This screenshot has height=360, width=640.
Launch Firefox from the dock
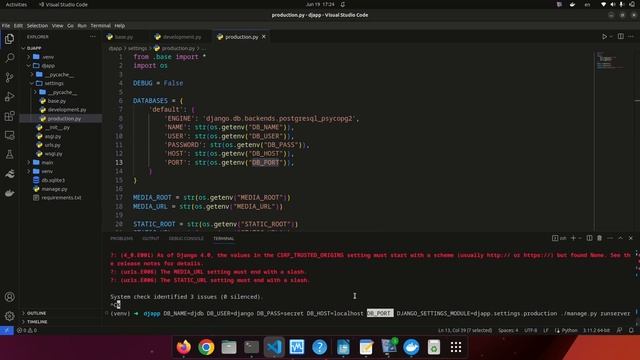[184, 347]
